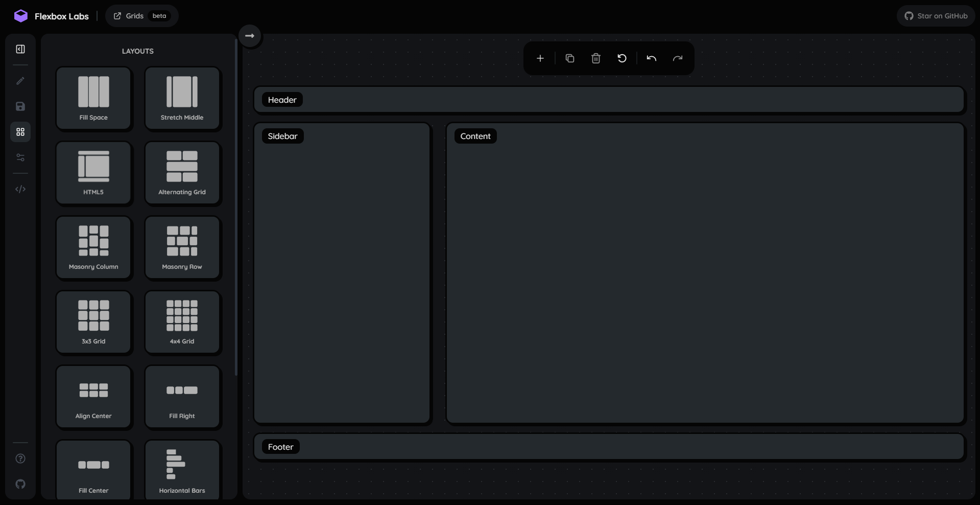Select the pencil edit icon in the sidebar

[20, 81]
